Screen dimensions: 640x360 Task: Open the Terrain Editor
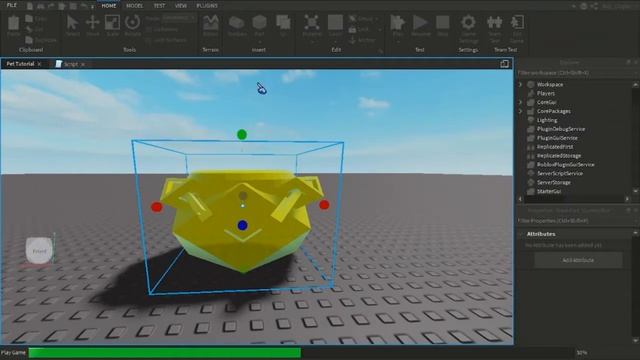tap(211, 23)
